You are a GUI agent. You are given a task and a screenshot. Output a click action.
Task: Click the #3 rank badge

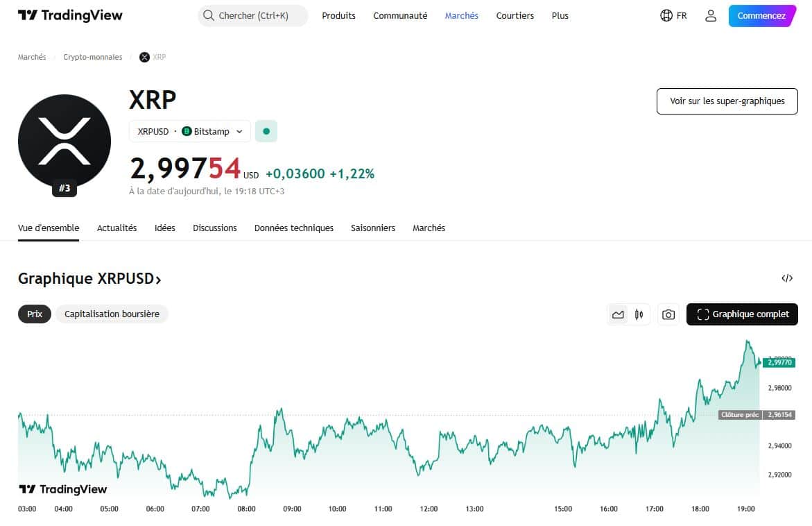click(x=64, y=188)
